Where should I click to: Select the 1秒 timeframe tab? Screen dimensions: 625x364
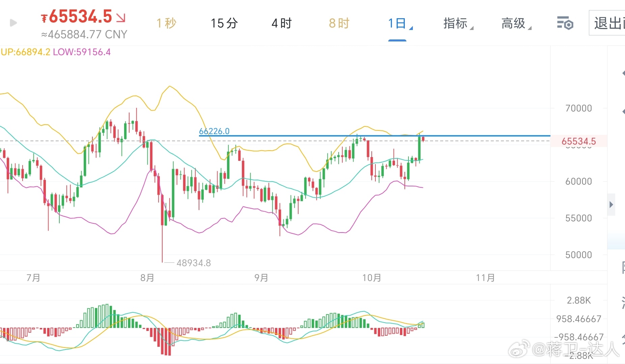pyautogui.click(x=166, y=23)
